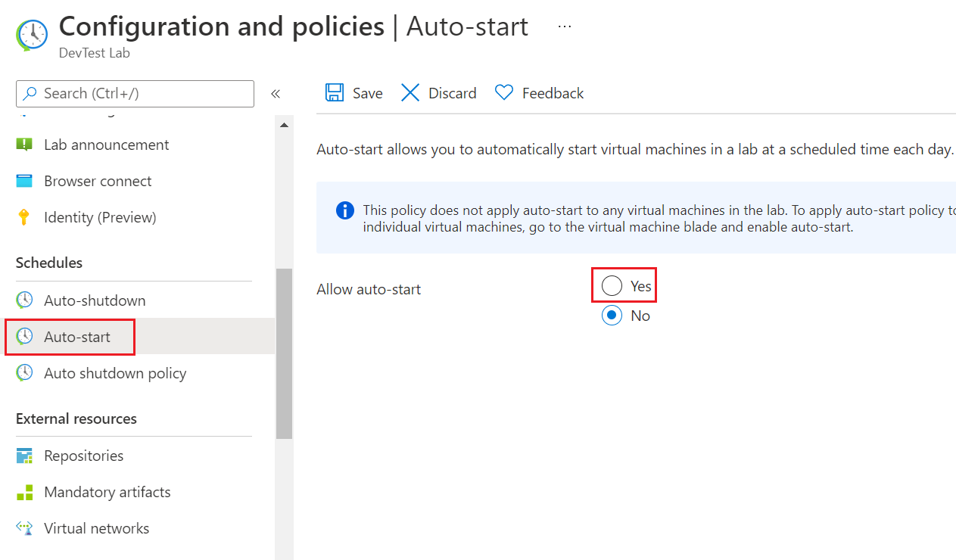Click the Feedback button label
The height and width of the screenshot is (560, 956).
[553, 93]
